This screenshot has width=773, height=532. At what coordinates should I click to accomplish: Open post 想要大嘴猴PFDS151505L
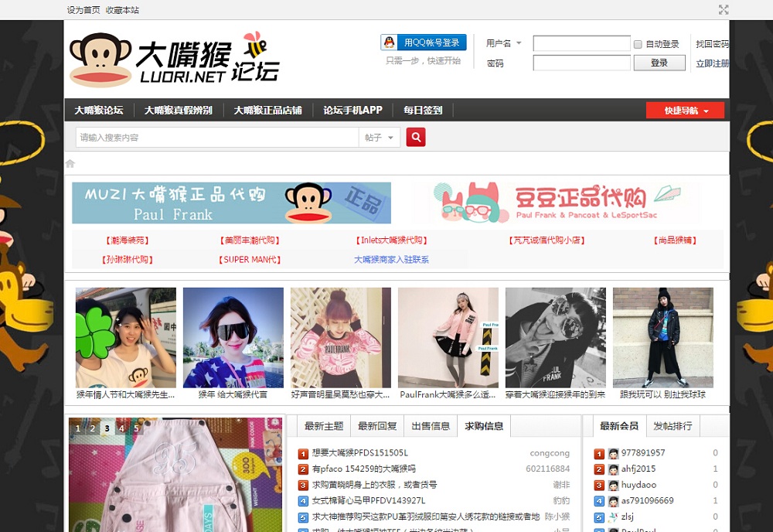point(360,452)
